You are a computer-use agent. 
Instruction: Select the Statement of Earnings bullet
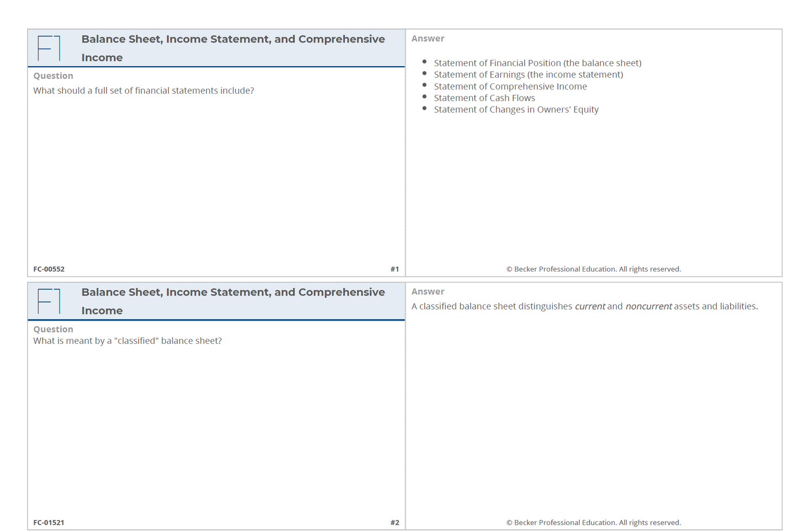pos(528,75)
